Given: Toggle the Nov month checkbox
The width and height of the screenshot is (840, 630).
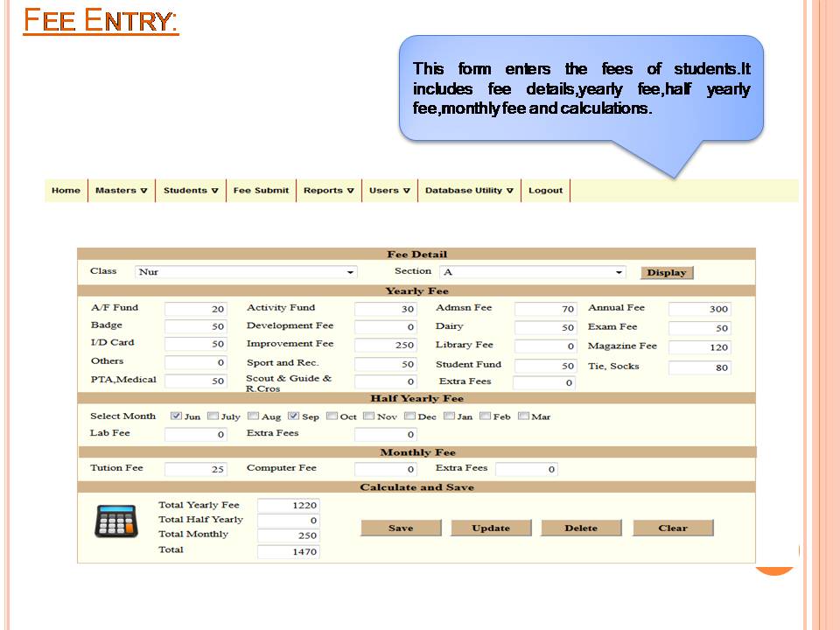Looking at the screenshot, I should coord(368,416).
